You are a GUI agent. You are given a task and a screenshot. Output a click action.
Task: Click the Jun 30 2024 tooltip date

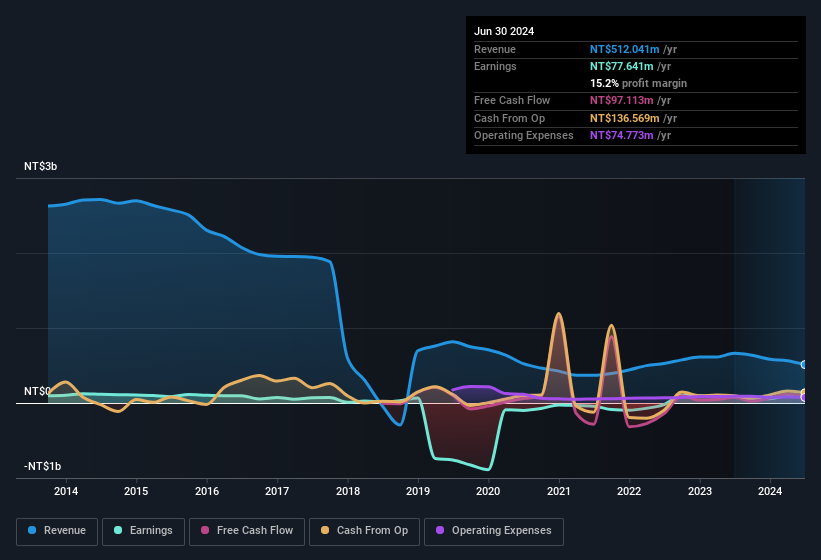504,31
